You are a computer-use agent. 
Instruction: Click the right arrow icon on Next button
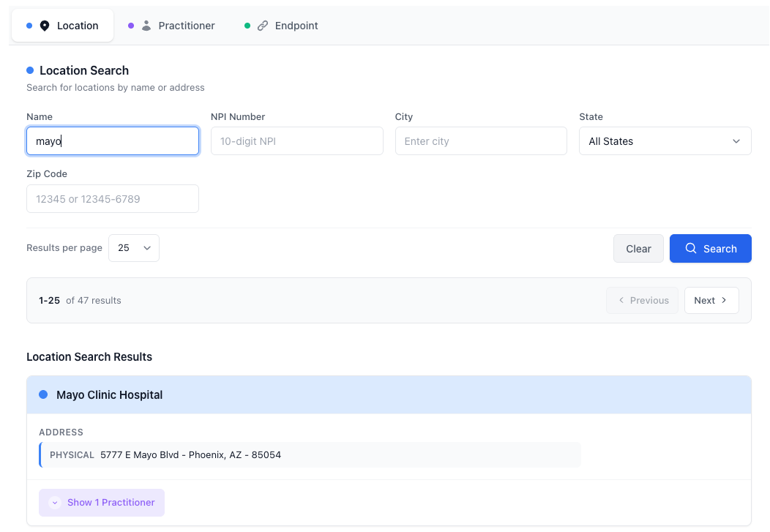(724, 300)
